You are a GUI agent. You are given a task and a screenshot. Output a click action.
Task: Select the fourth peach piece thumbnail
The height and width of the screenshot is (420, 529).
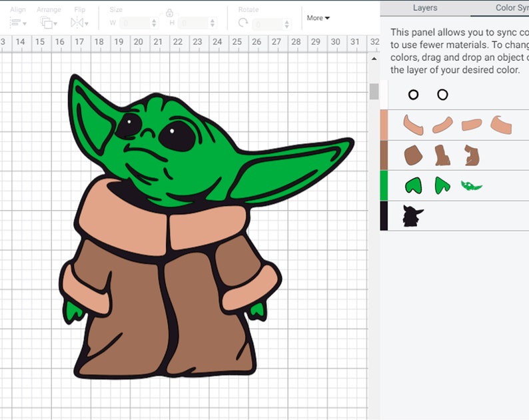[501, 125]
